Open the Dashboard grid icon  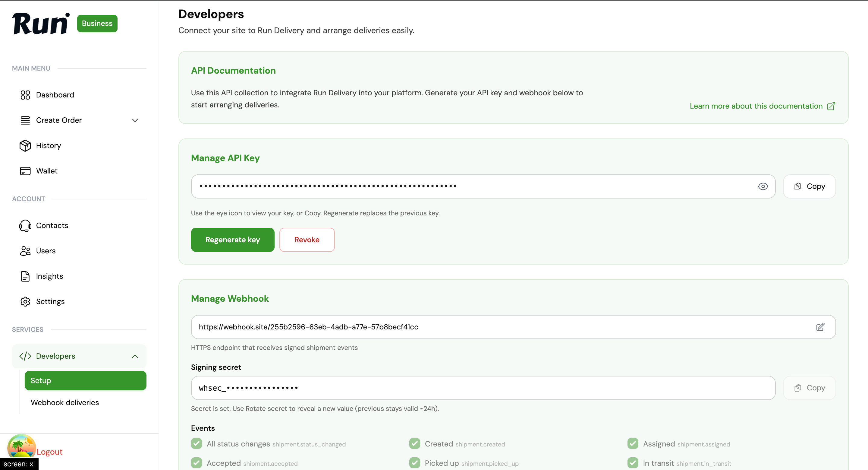[x=25, y=95]
